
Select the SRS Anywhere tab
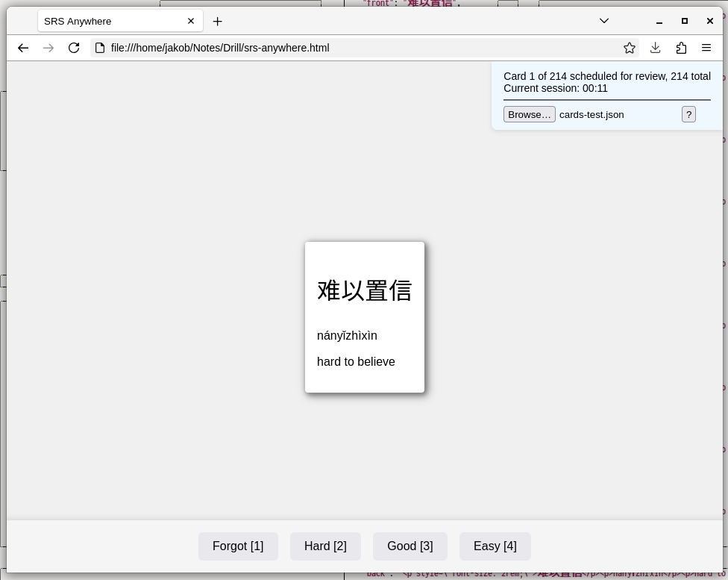point(104,21)
